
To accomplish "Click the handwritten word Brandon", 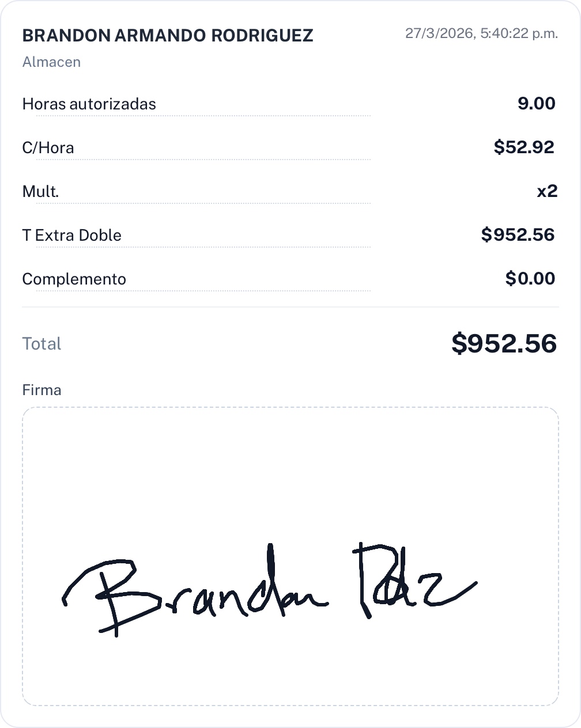I will (x=196, y=593).
